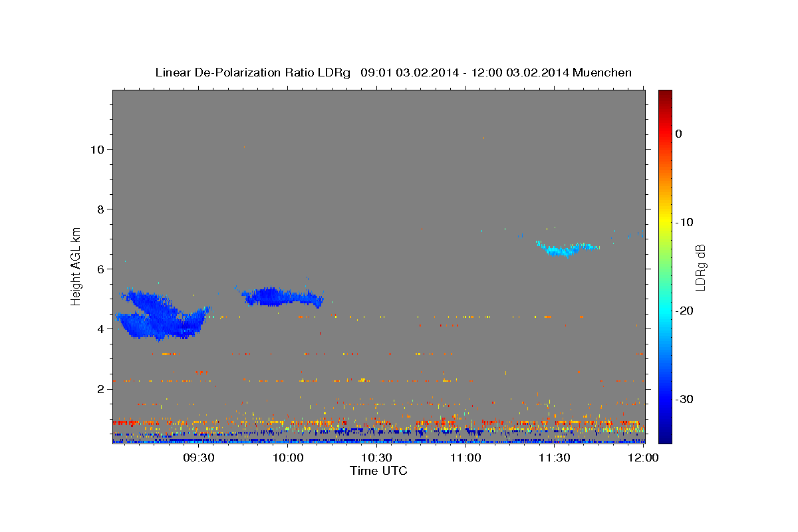798x532 pixels.
Task: Click the colorbar value '-30'
Action: click(685, 399)
